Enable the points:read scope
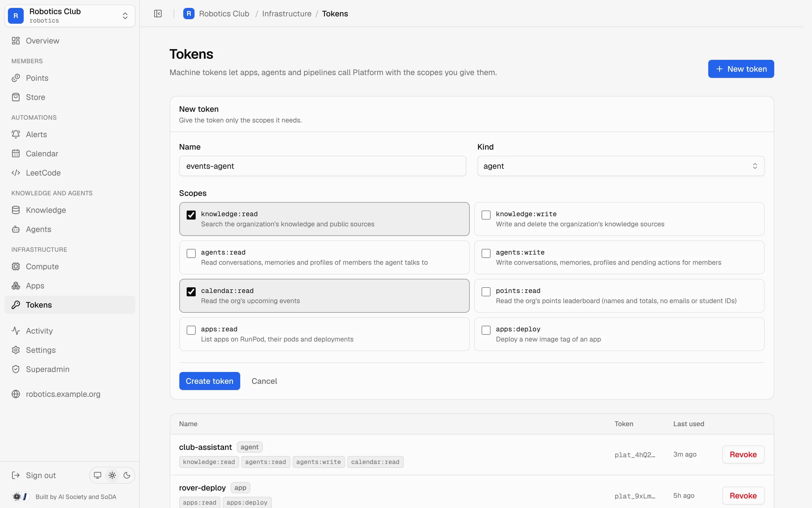Viewport: 812px width, 508px height. coord(486,292)
